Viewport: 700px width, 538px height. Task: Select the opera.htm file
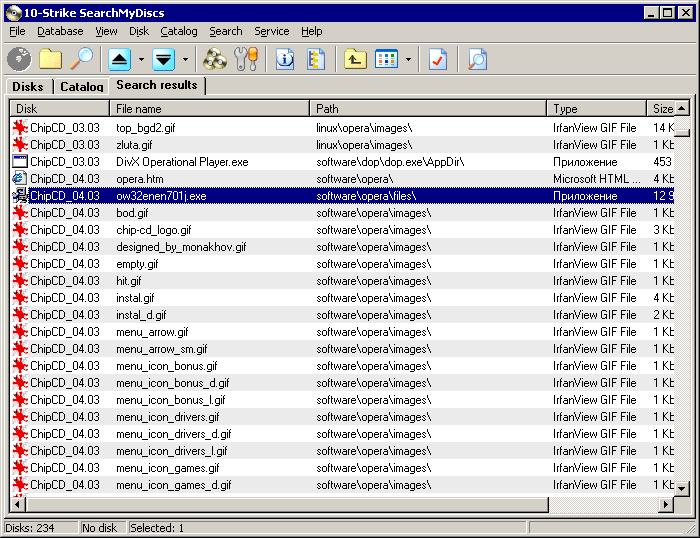pos(342,179)
